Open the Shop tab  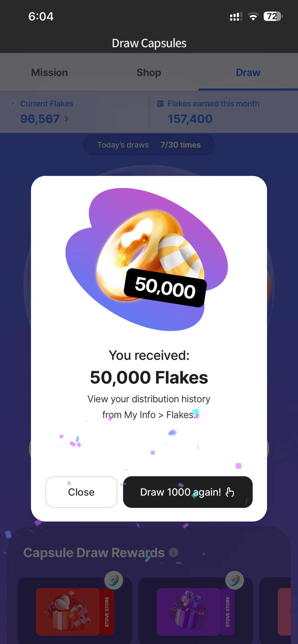click(149, 72)
